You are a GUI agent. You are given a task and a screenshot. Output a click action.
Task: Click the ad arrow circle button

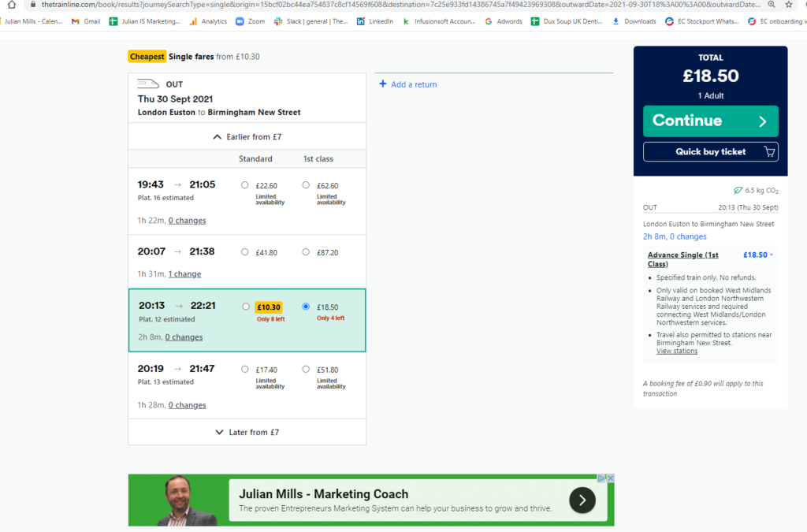pos(582,500)
